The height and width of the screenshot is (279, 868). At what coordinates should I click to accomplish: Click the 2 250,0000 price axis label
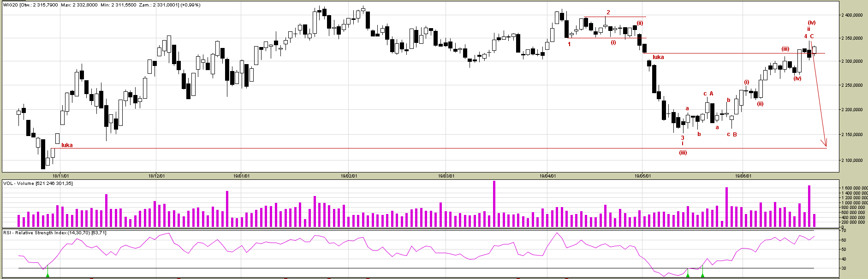(853, 85)
